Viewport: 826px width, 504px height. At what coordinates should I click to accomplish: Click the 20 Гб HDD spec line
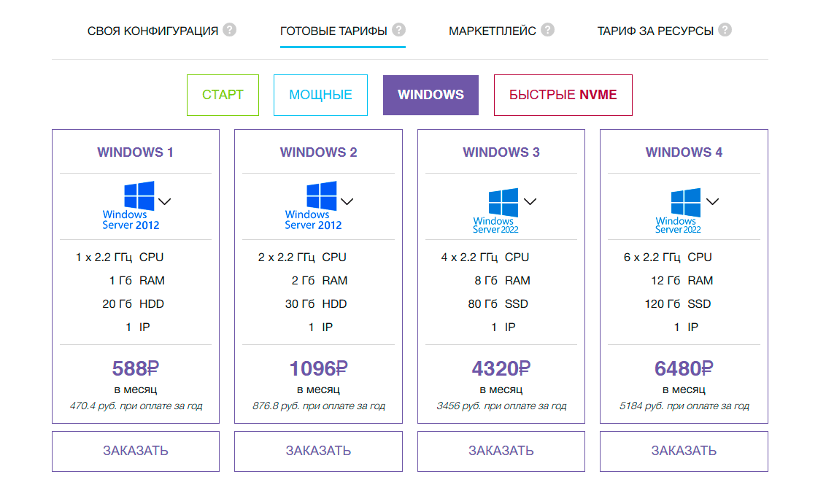134,304
